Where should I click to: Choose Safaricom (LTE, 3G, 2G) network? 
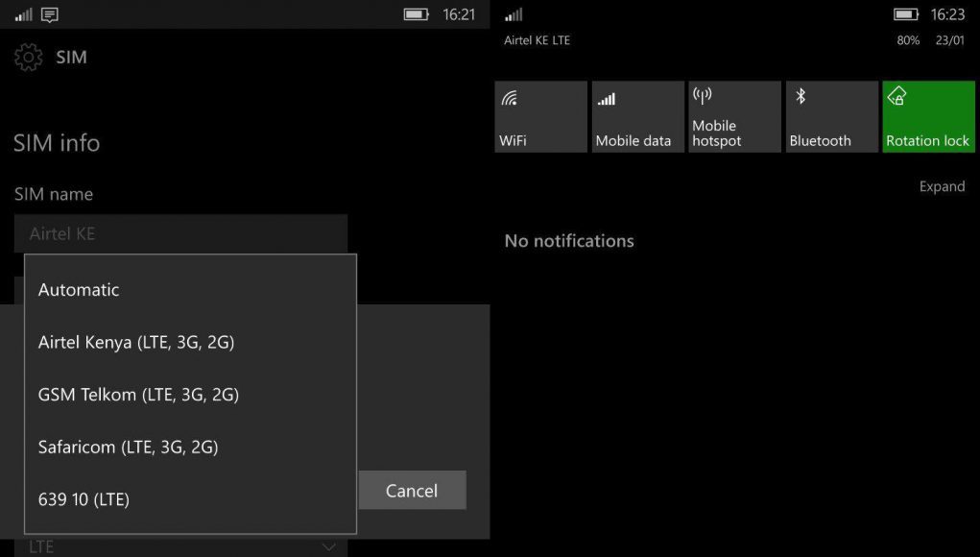(190, 447)
